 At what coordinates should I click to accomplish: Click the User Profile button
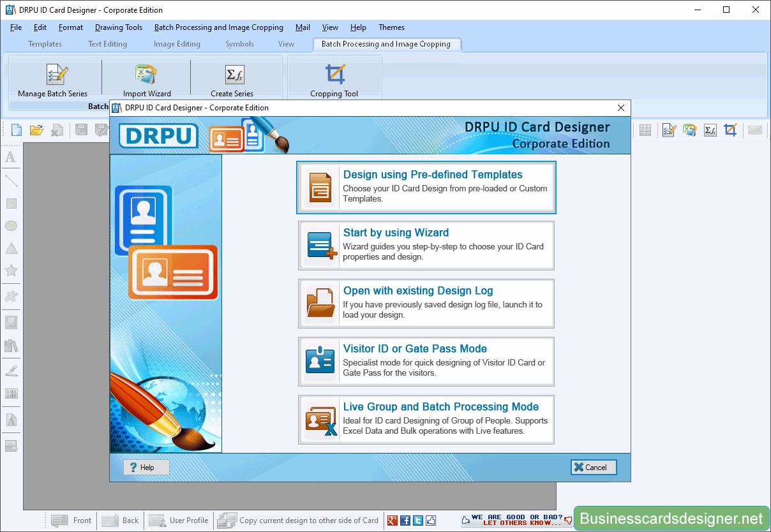[179, 521]
